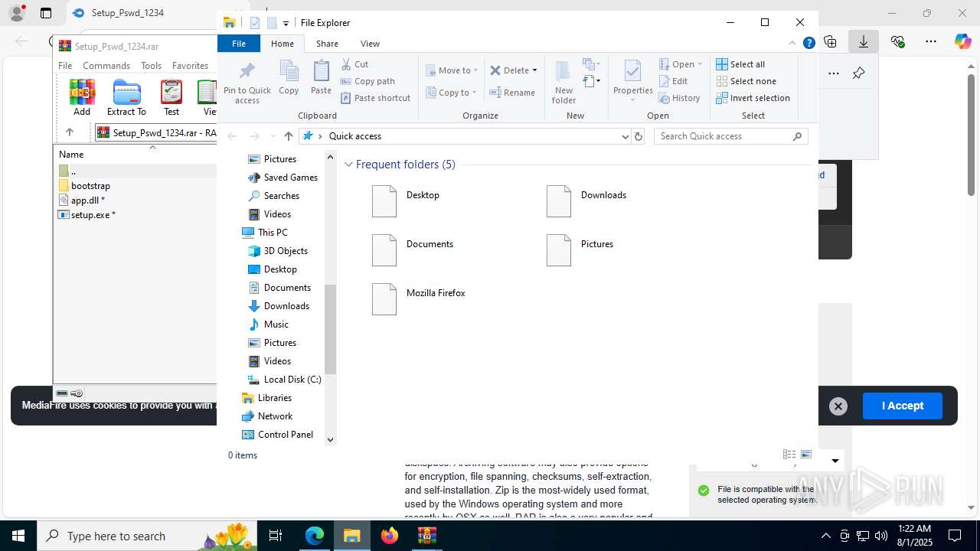Go up one level in File Explorer

288,136
